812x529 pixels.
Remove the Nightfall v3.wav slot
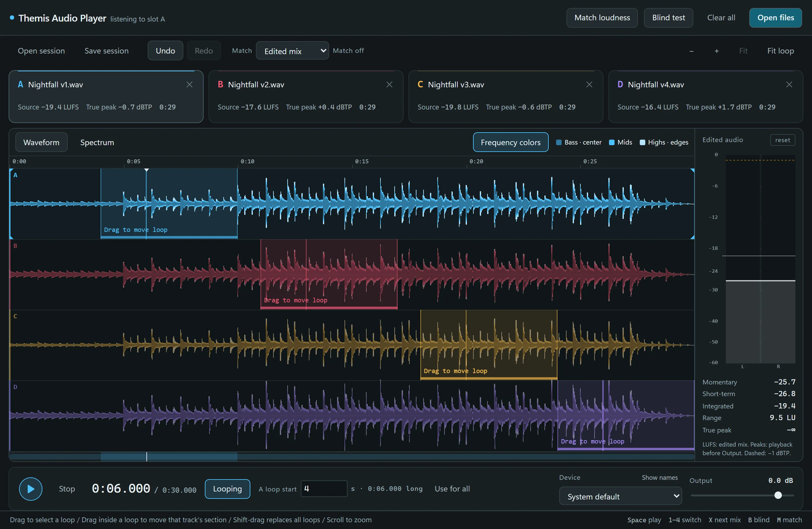589,85
